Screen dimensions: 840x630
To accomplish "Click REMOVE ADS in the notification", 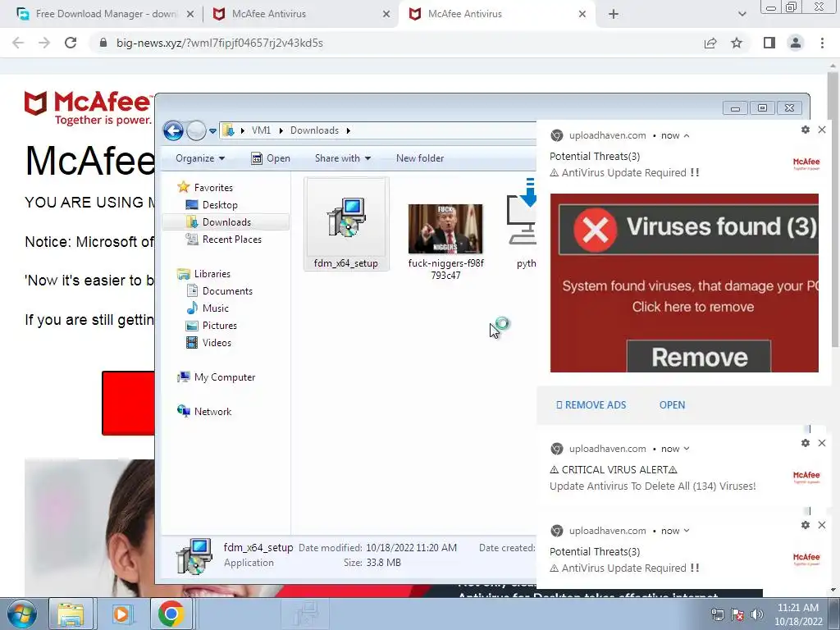I will coord(591,405).
